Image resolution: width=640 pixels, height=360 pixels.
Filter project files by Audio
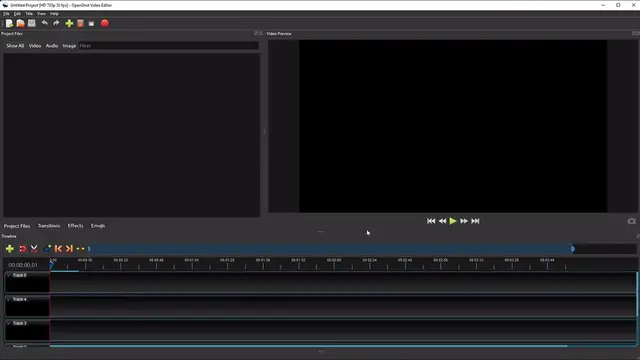coord(52,46)
